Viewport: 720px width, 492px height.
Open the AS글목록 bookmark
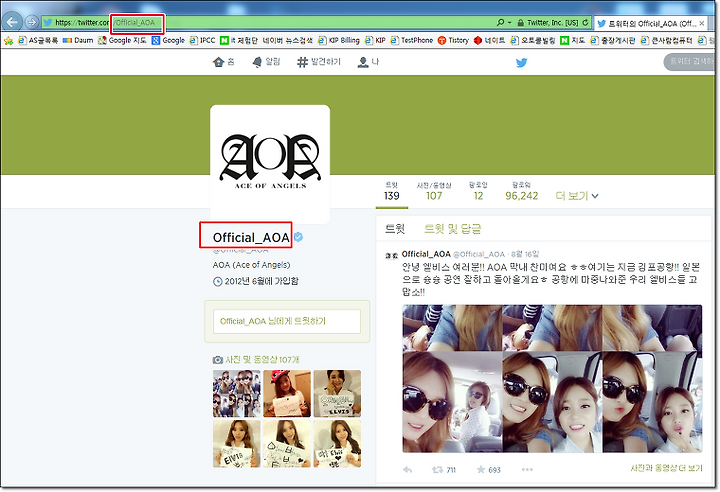pos(38,40)
